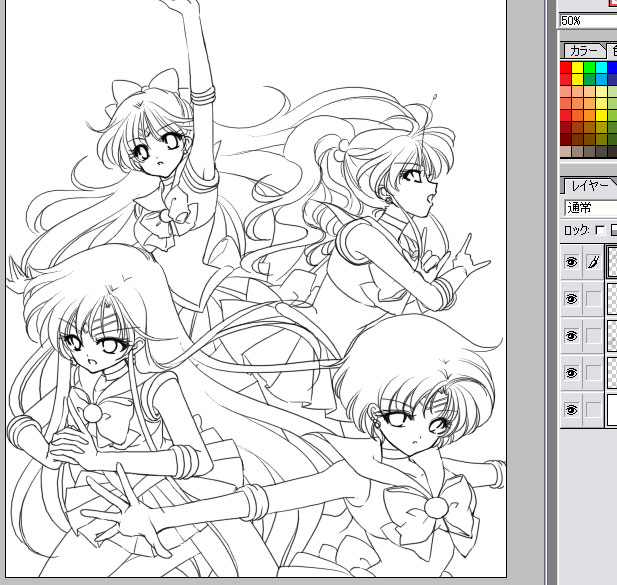Viewport: 617px width, 585px height.
Task: Toggle visibility of the fourth layer
Action: coord(571,373)
